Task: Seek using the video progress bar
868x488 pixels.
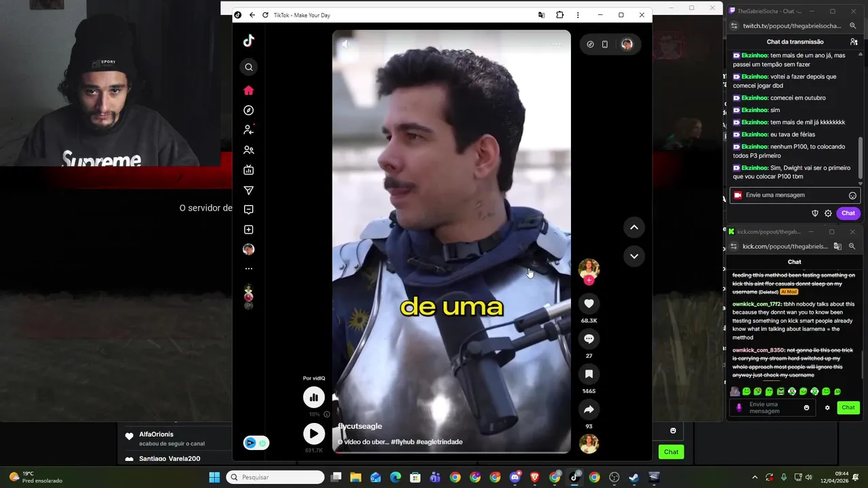Action: [452, 452]
